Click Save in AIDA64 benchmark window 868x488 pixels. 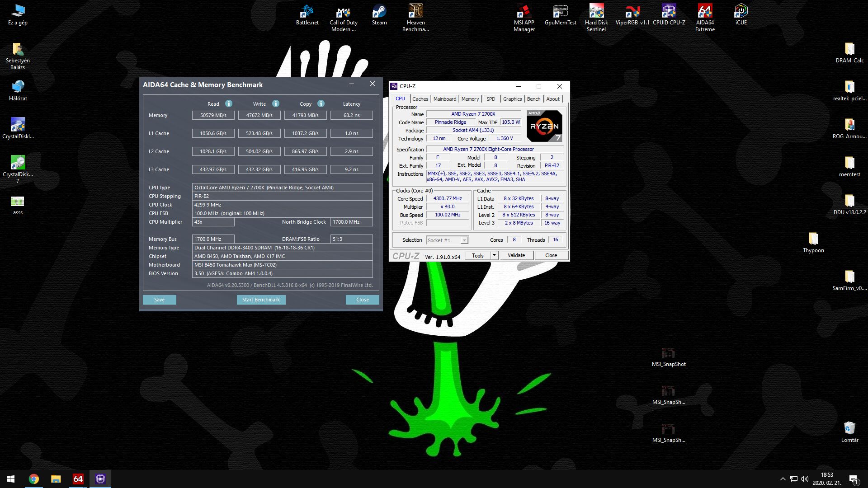(x=160, y=300)
